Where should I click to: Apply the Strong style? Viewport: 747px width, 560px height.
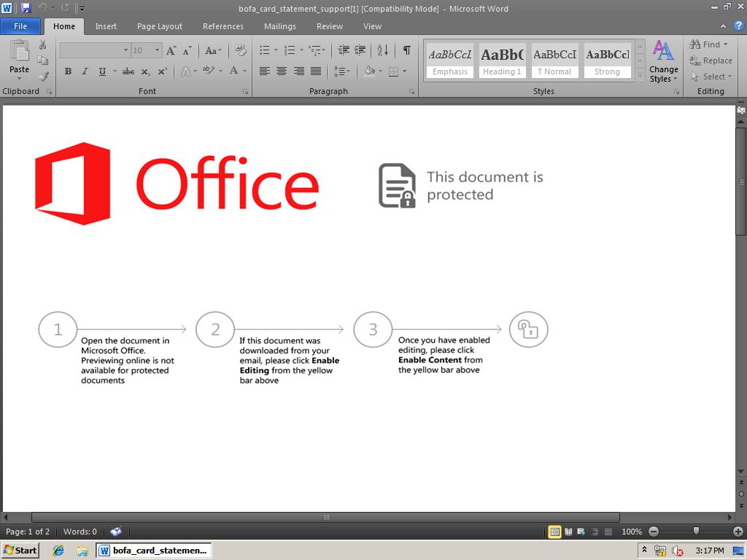608,61
